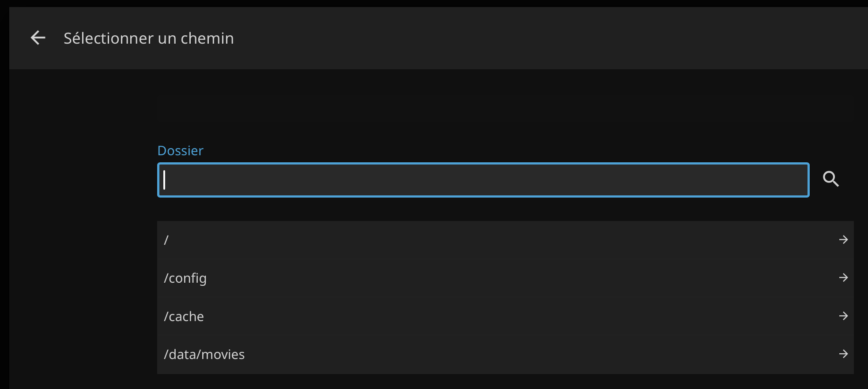Click the arrow icon on the /cache row
The height and width of the screenshot is (389, 868).
point(843,316)
